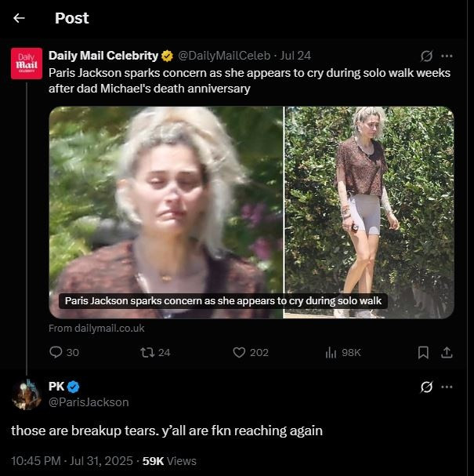The image size is (474, 476).
Task: Repost the Daily Mail Celebrity tweet
Action: 143,353
